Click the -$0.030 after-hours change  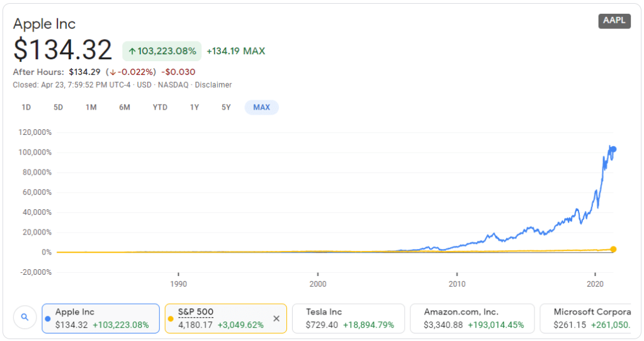pos(178,72)
